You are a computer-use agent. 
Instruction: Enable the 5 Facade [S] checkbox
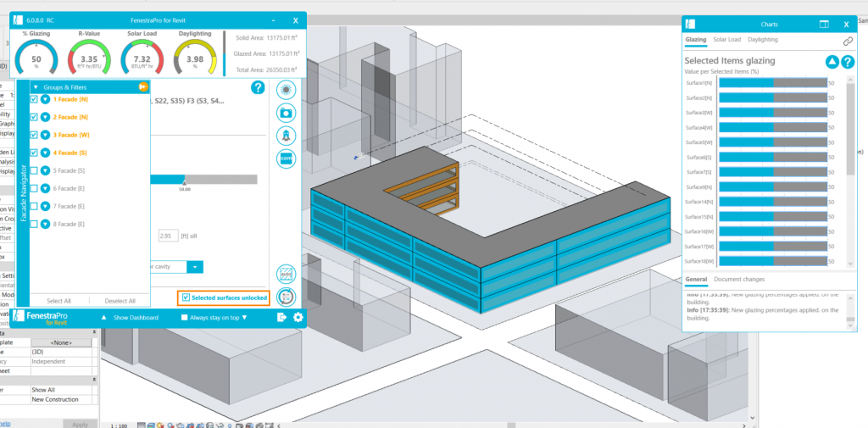[34, 170]
